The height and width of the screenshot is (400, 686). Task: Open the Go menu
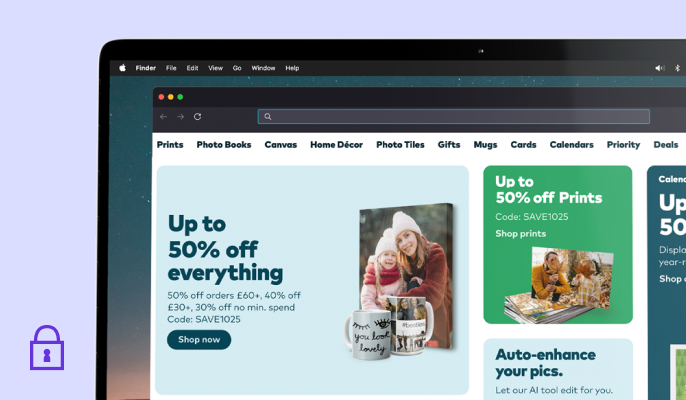pyautogui.click(x=237, y=68)
